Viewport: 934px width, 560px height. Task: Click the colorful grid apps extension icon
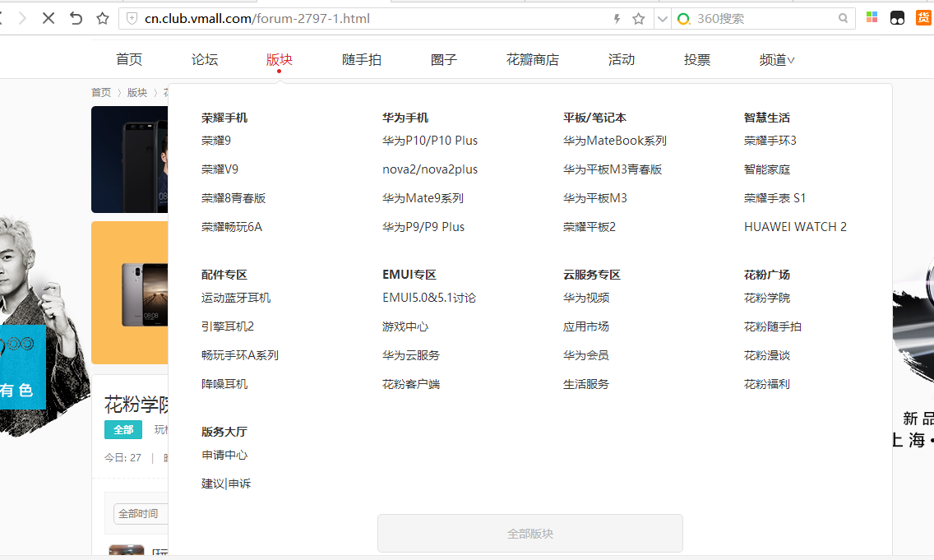(x=872, y=17)
